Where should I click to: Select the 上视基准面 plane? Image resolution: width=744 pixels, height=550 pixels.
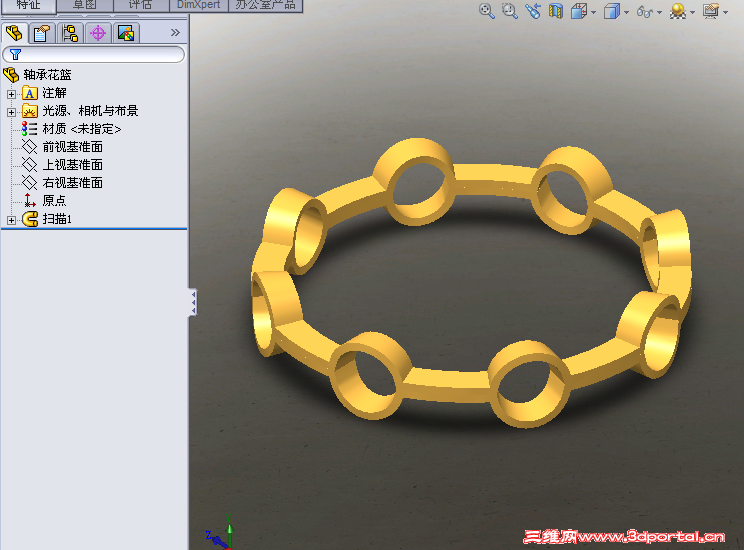point(73,165)
